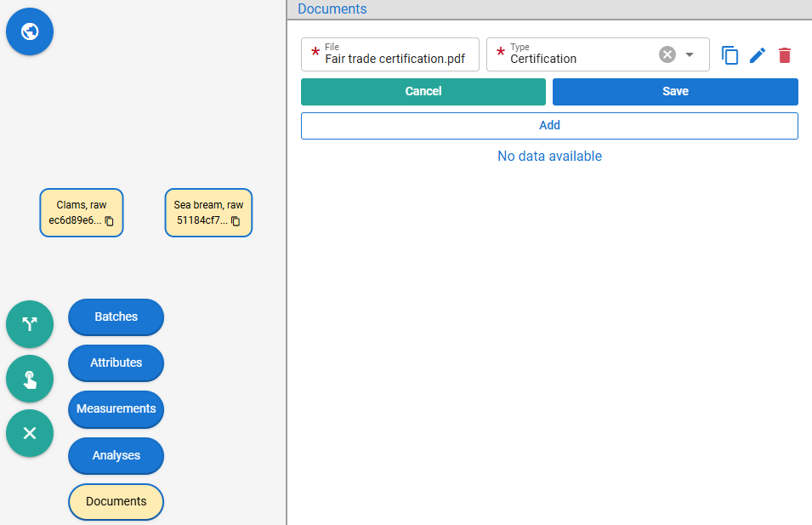Add a new document
Viewport: 812px width, 525px height.
click(x=549, y=125)
